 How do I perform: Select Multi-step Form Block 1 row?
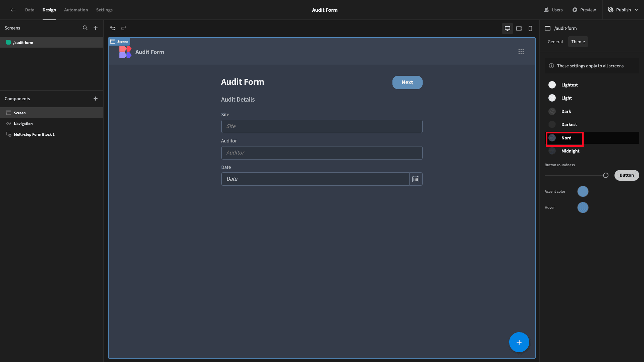click(x=52, y=134)
